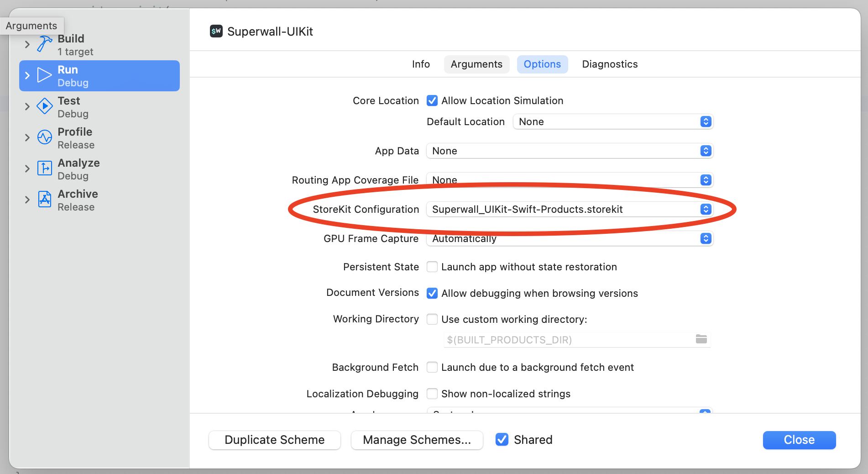Image resolution: width=868 pixels, height=474 pixels.
Task: Click the Duplicate Scheme button
Action: [274, 440]
